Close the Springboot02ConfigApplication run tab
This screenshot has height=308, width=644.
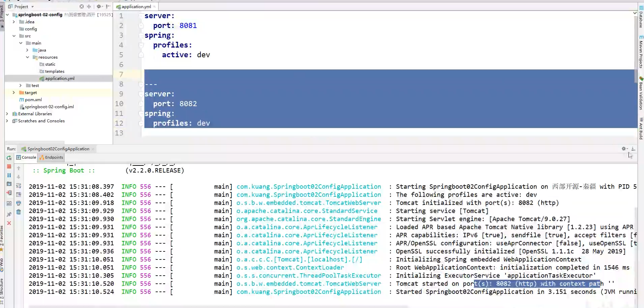click(93, 149)
